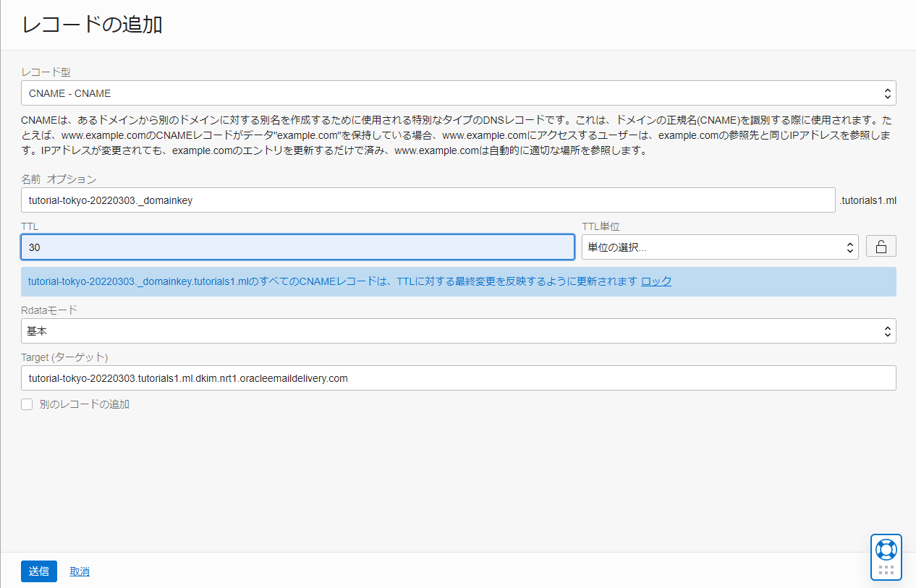This screenshot has width=916, height=588.
Task: Select the TTL field containing 30
Action: [297, 246]
